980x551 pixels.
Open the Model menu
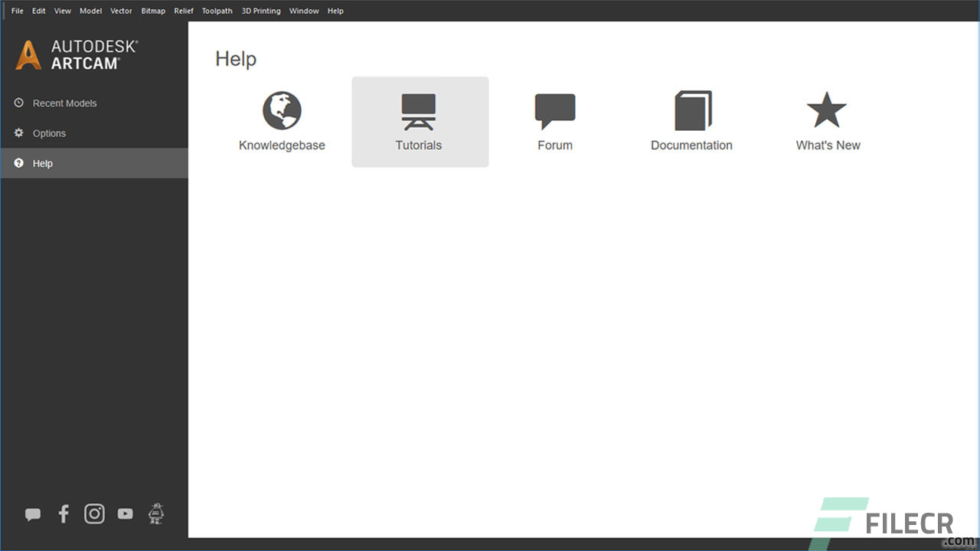[90, 11]
